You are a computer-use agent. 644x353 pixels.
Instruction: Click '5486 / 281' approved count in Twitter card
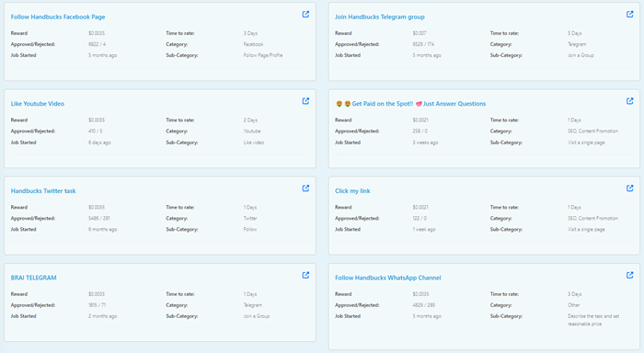[99, 219]
